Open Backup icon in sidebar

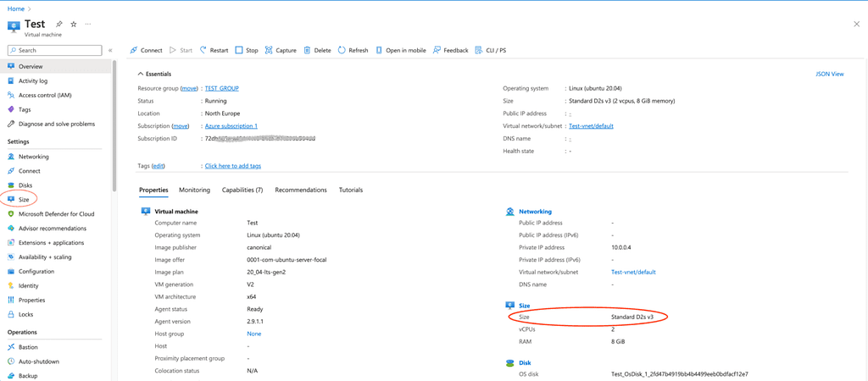(11, 376)
